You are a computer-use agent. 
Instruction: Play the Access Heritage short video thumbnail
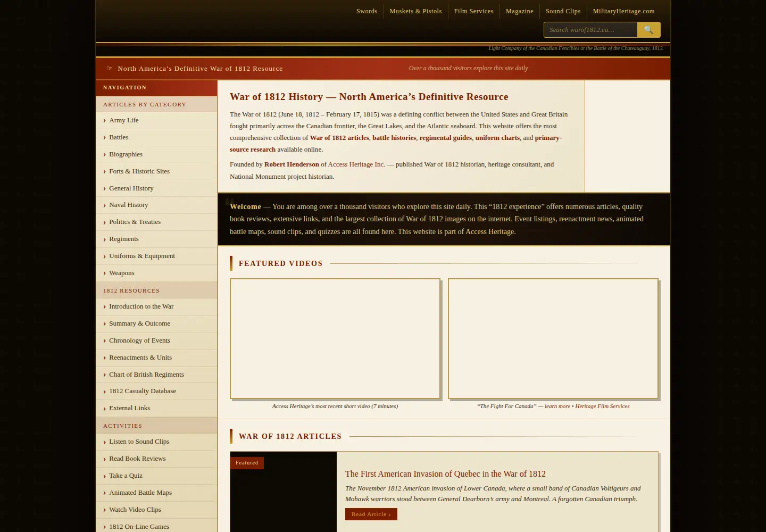[x=335, y=338]
